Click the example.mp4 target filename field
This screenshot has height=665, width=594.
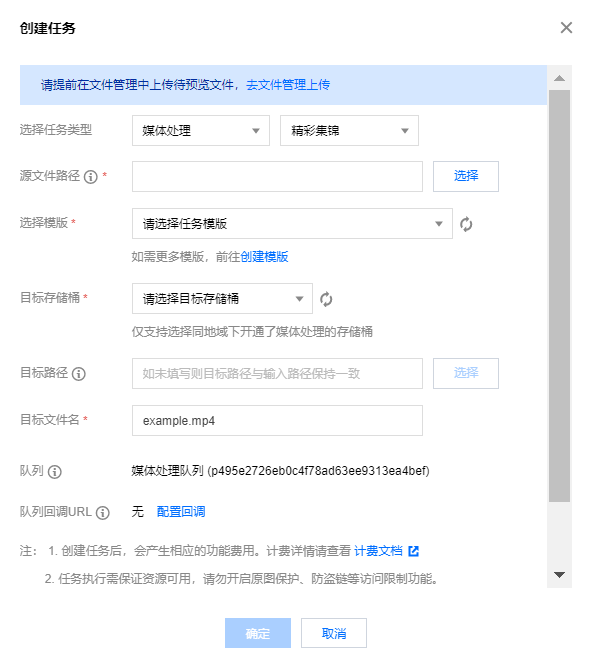[277, 420]
